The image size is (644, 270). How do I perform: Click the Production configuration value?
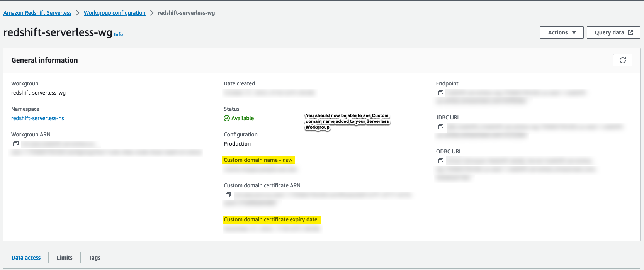[x=237, y=144]
